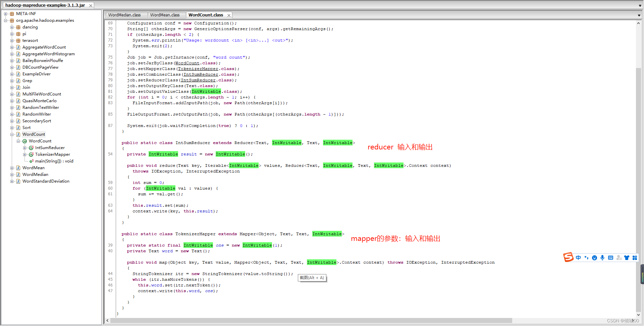Click the WordMedian class file icon
Viewport: 644px width, 326px height.
click(x=18, y=175)
